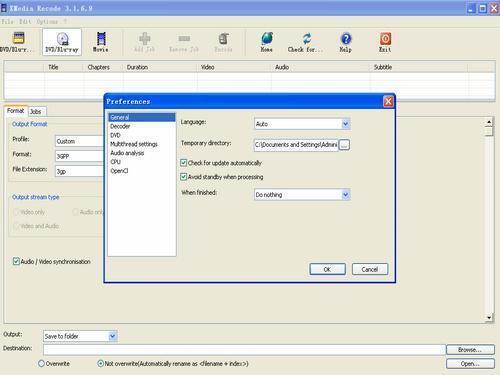Open the Options menu
The width and height of the screenshot is (500, 375).
(x=47, y=22)
